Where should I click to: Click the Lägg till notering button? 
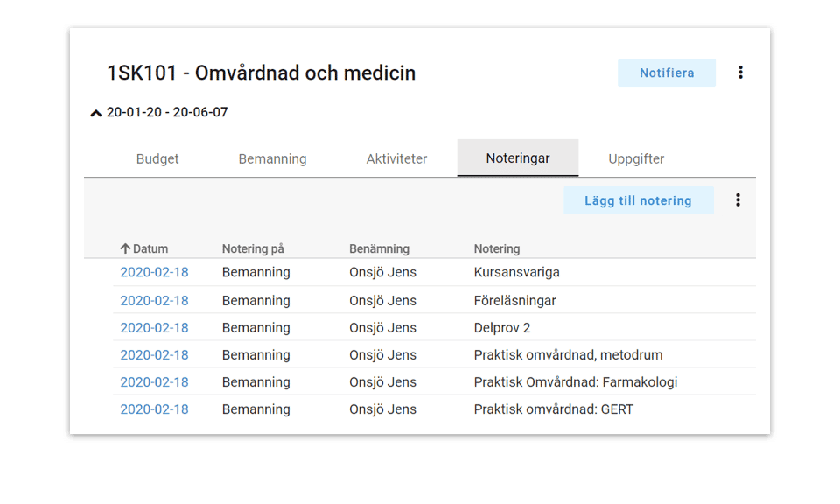click(x=638, y=200)
